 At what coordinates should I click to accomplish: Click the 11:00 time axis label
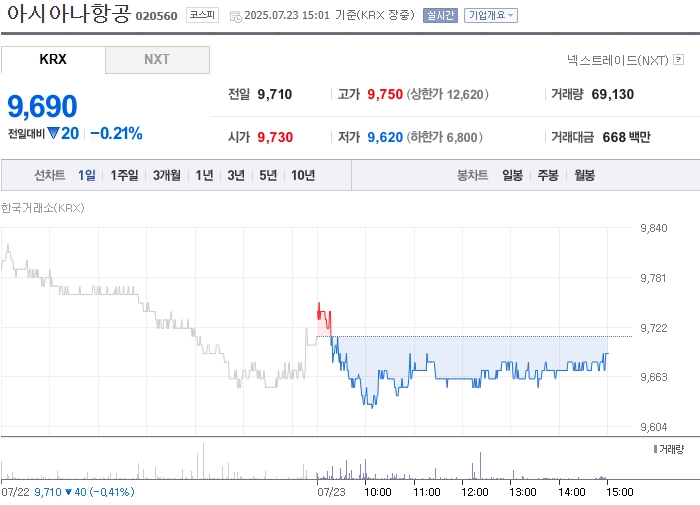tap(427, 492)
